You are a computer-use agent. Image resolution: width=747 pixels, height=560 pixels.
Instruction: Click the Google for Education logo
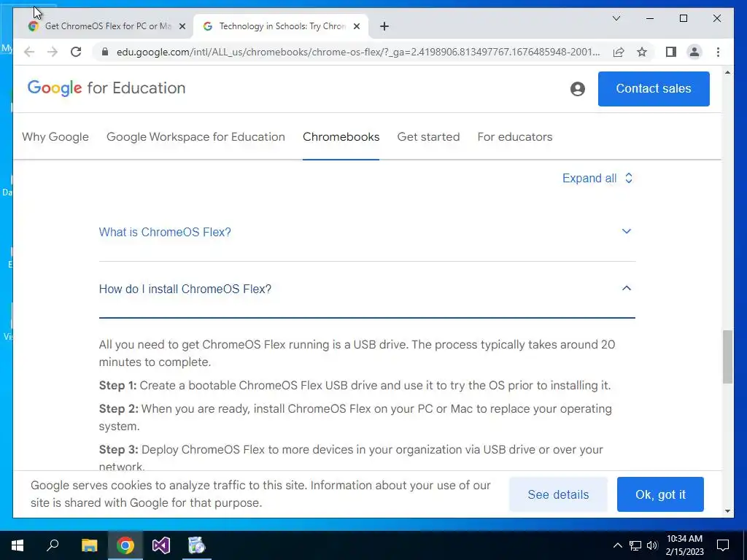107,88
